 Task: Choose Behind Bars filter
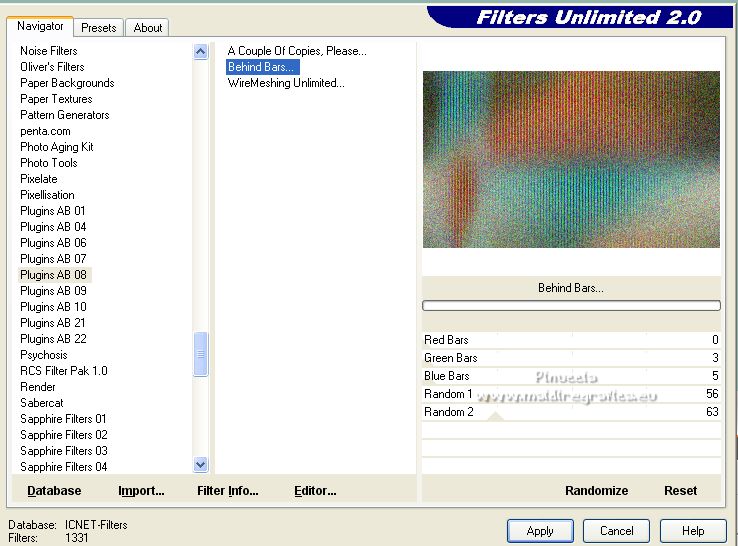point(262,67)
